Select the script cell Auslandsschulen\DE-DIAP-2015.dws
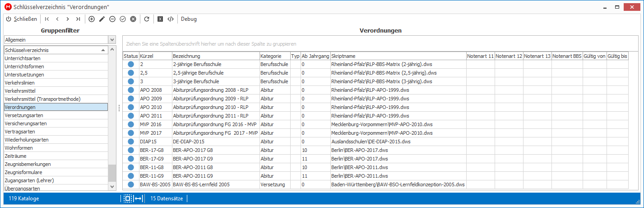 coord(398,142)
